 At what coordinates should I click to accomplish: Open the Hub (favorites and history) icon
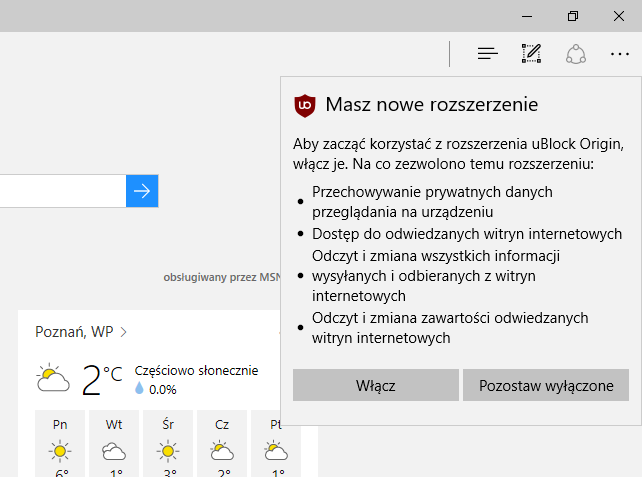click(x=488, y=54)
